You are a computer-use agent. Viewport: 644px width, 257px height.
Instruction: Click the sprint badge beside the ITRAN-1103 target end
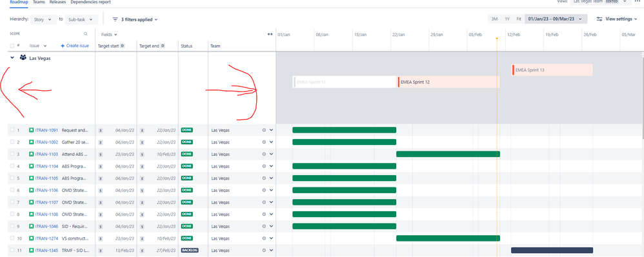pyautogui.click(x=142, y=154)
